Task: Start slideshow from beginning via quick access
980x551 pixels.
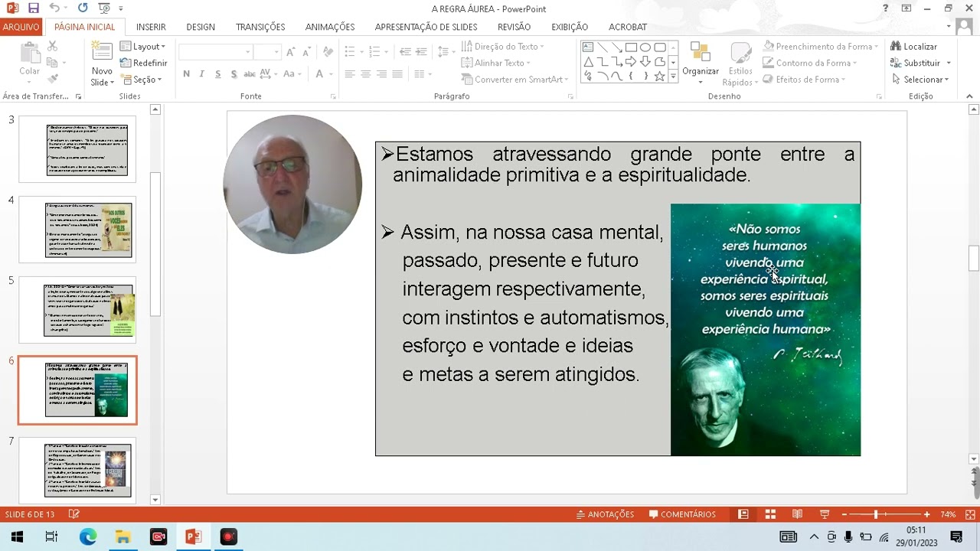Action: pos(104,8)
